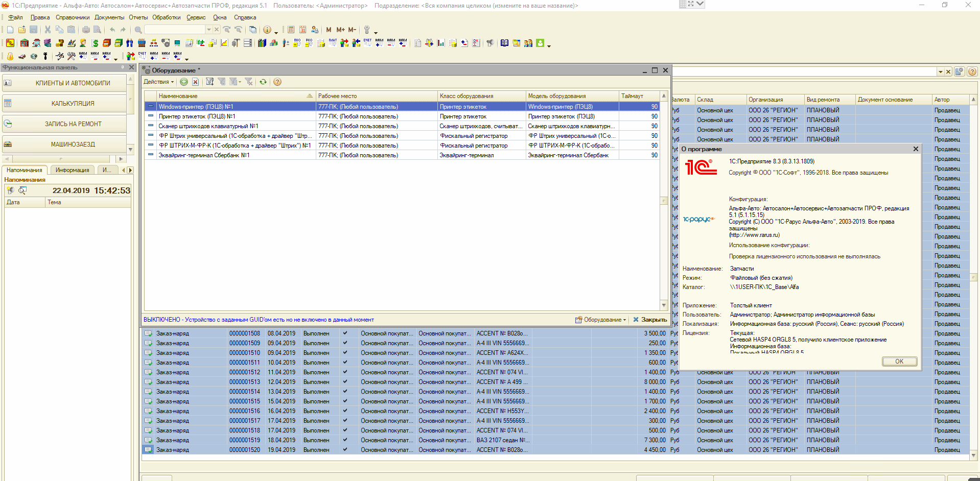Toggle checkmark in order 0000001519 row

tap(345, 440)
